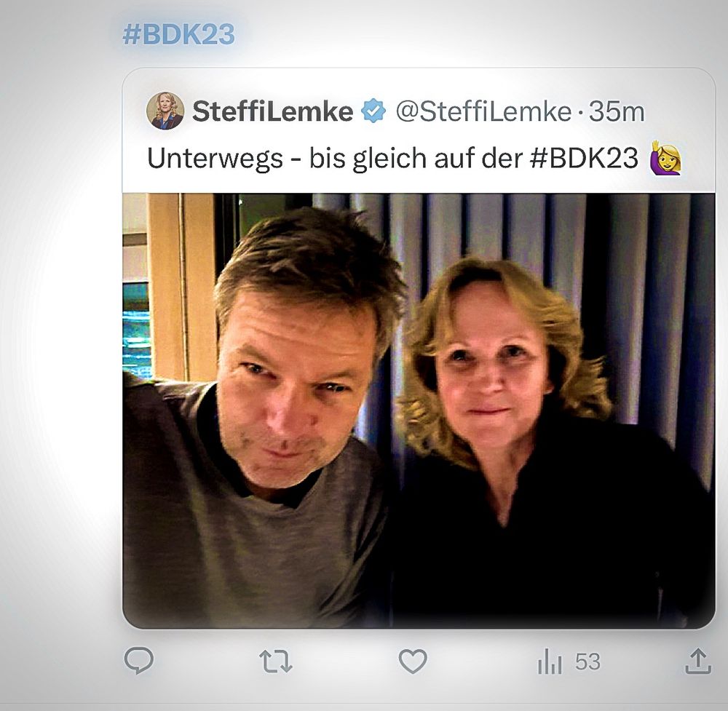Retweet using the arrows icon
This screenshot has height=711, width=728.
click(276, 662)
